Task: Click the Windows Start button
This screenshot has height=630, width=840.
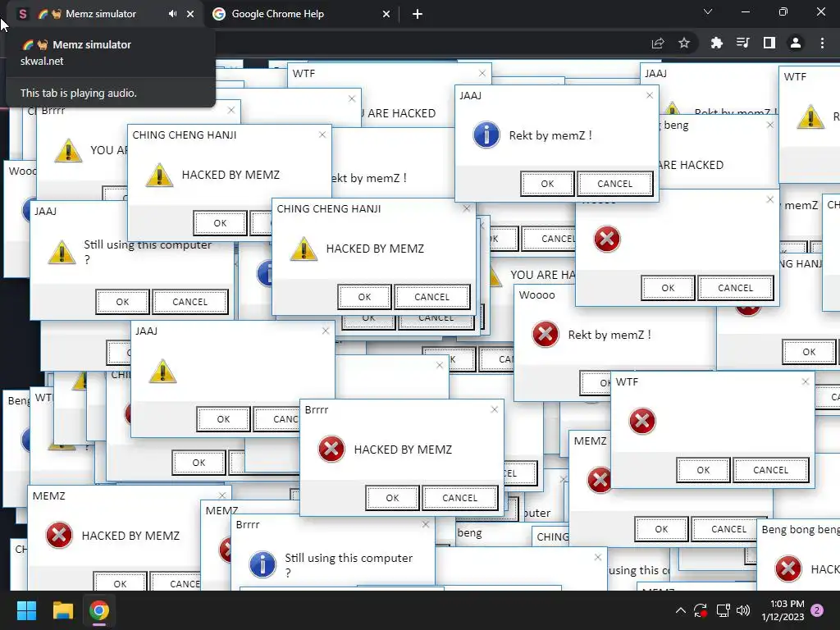Action: pyautogui.click(x=26, y=610)
